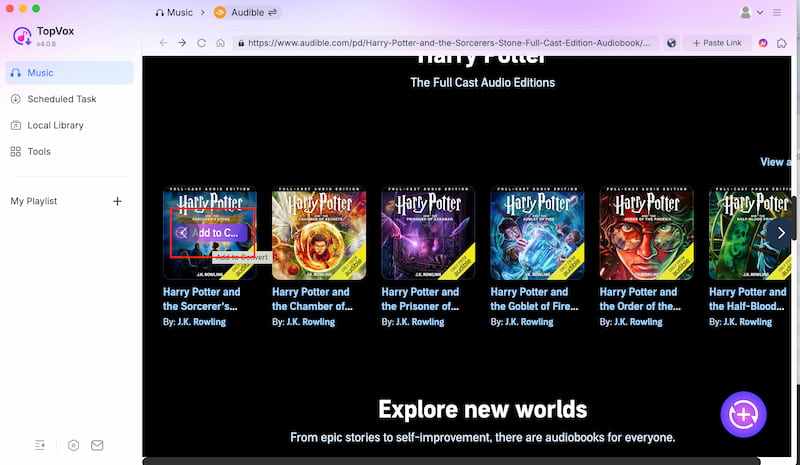Click J.K. Rowling under Prisoner of Azkaban
800x465 pixels.
tap(420, 322)
